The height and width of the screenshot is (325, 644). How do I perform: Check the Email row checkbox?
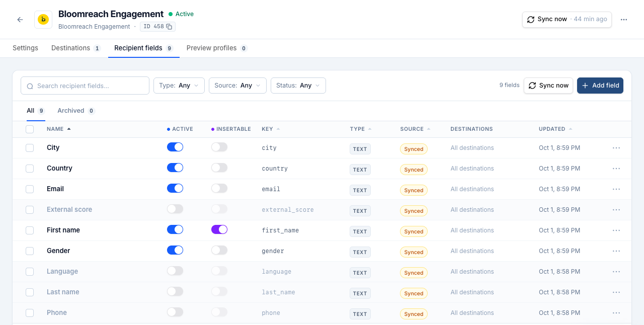[30, 189]
